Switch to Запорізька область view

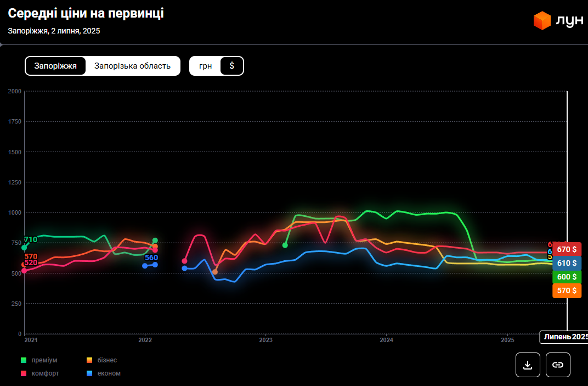132,66
